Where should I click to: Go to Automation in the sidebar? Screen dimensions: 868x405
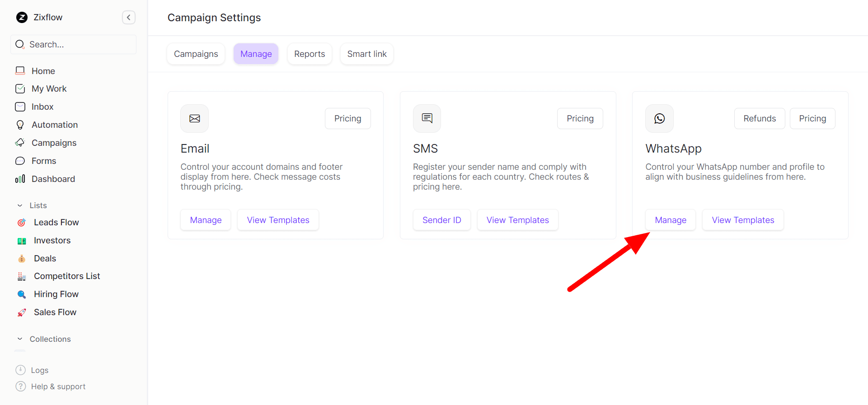(x=54, y=125)
